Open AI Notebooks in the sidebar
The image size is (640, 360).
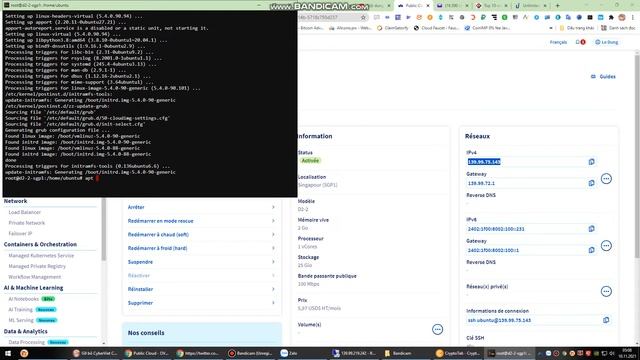[24, 299]
